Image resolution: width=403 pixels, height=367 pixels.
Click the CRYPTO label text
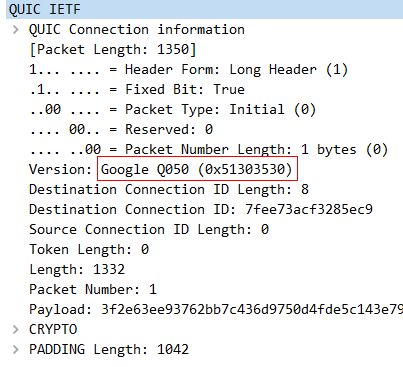tap(53, 329)
